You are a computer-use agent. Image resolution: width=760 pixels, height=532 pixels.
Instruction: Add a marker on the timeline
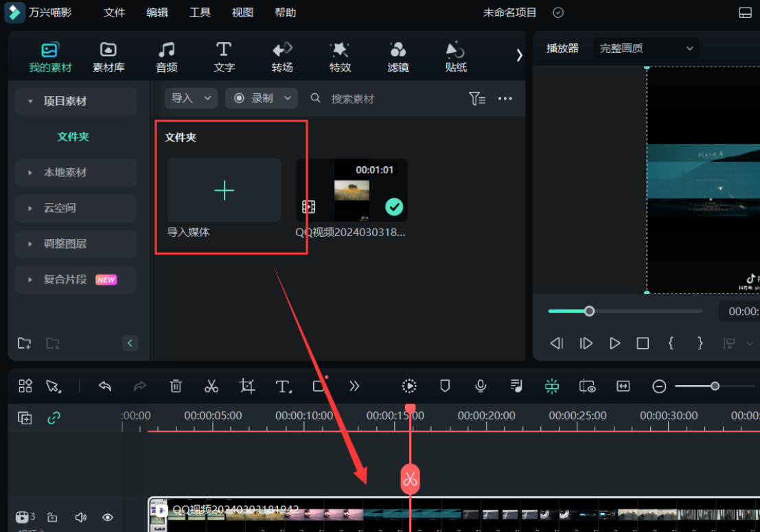(x=445, y=386)
